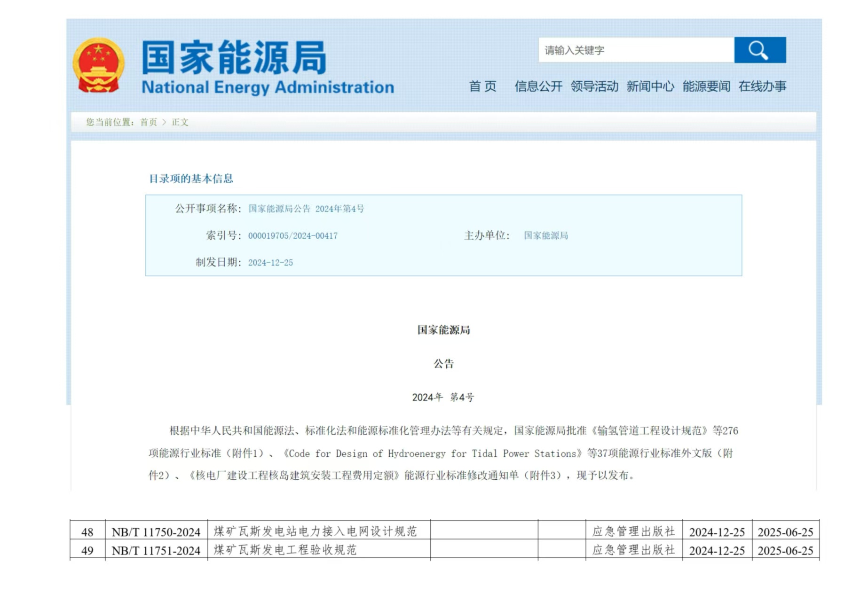Select the 能源要闻 navigation item

pos(706,86)
